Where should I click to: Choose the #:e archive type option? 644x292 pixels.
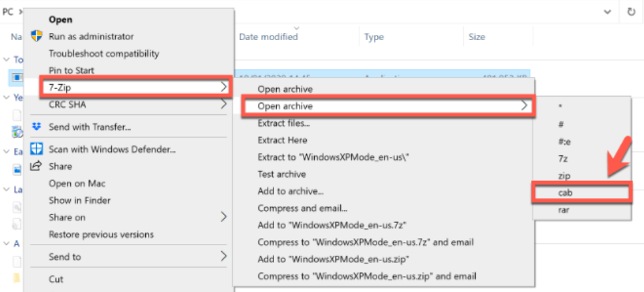(564, 141)
